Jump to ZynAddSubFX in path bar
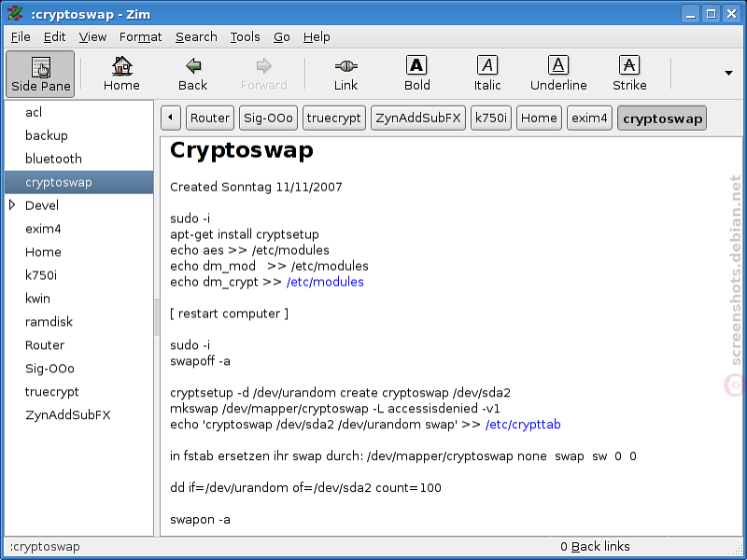This screenshot has height=560, width=747. coord(417,119)
